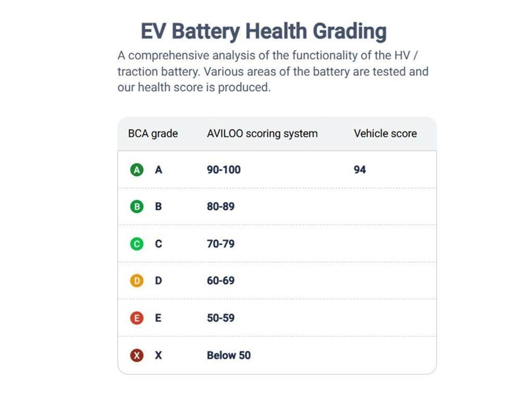The height and width of the screenshot is (399, 532).
Task: Click the comprehensive analysis description paragraph
Action: pyautogui.click(x=273, y=71)
